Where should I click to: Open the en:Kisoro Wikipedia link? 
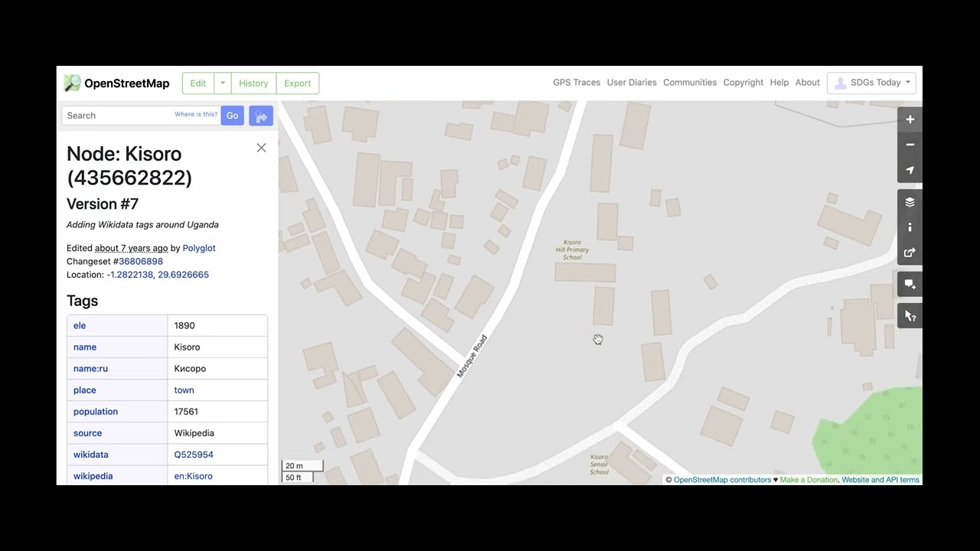click(x=194, y=476)
